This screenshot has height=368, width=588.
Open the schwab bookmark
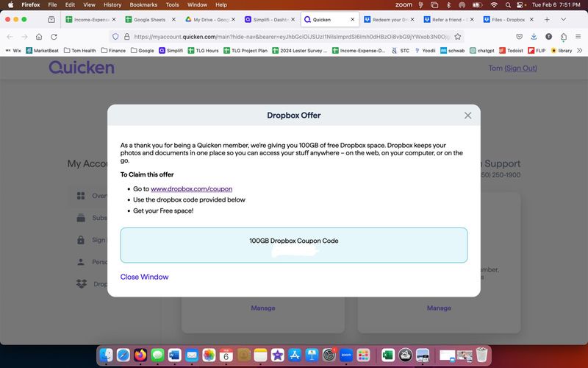click(452, 50)
